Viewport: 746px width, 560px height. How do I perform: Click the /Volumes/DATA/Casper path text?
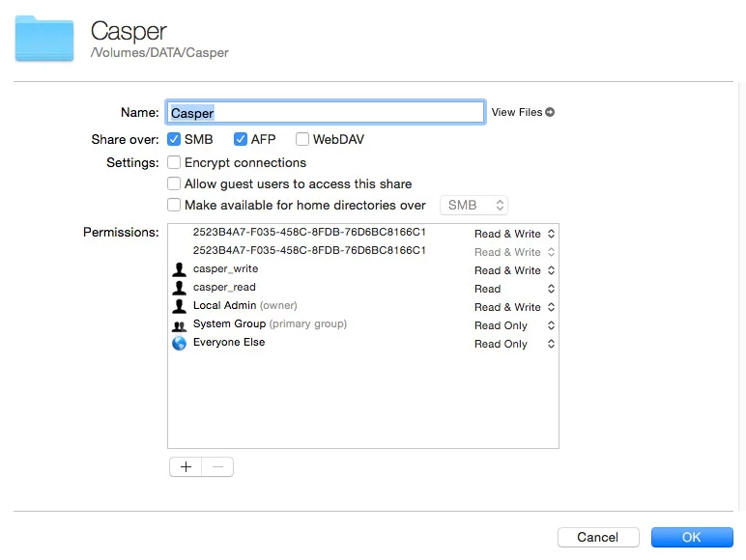[159, 52]
